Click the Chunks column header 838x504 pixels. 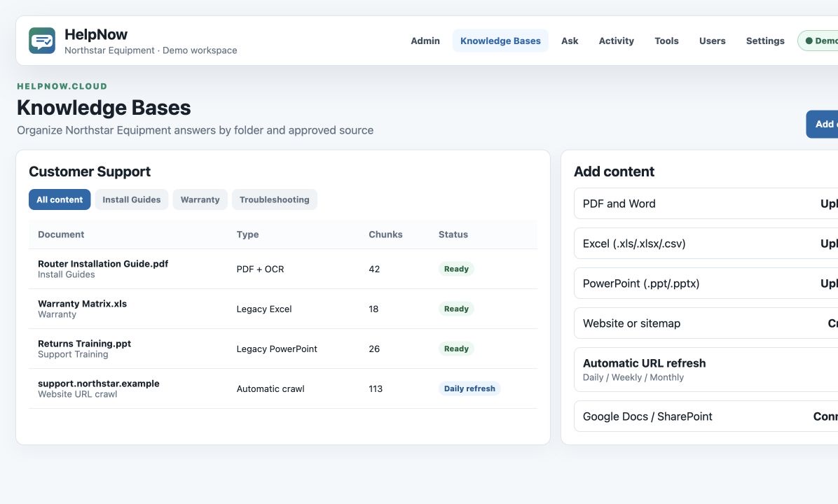(x=385, y=234)
